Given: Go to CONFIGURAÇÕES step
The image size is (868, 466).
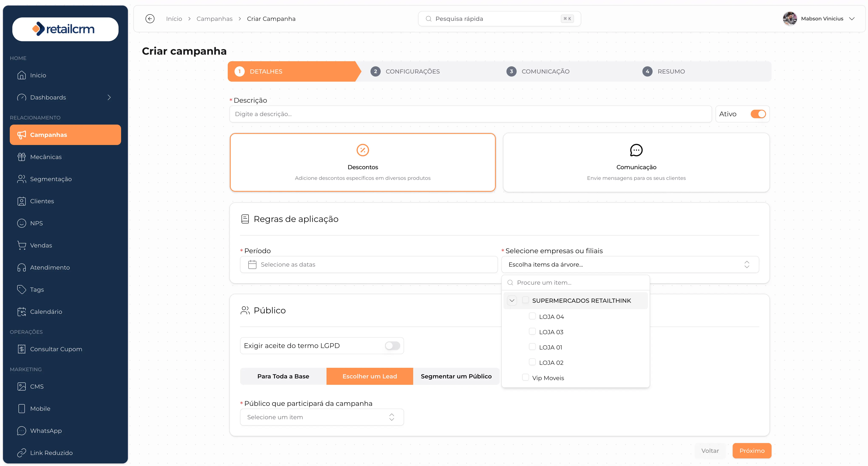Looking at the screenshot, I should tap(405, 71).
